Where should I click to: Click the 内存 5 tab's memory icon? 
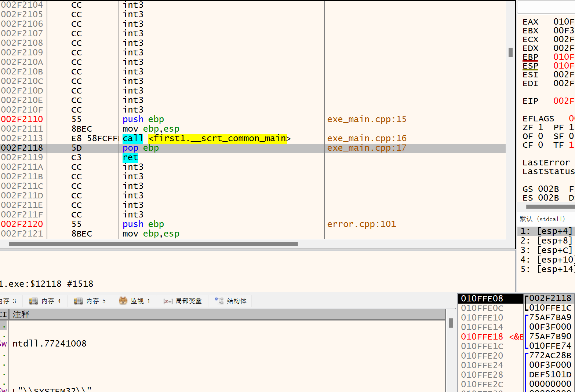79,301
